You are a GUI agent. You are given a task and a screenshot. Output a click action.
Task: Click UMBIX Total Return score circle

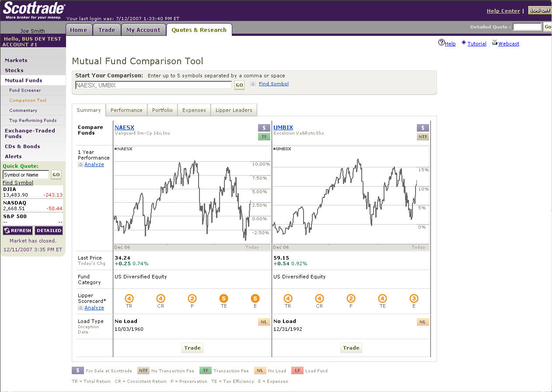(x=288, y=298)
